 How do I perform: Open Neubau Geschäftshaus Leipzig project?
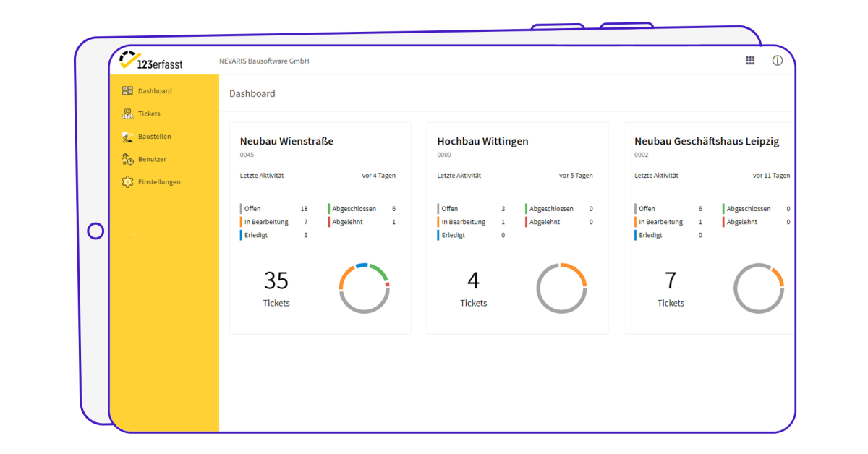(x=706, y=142)
